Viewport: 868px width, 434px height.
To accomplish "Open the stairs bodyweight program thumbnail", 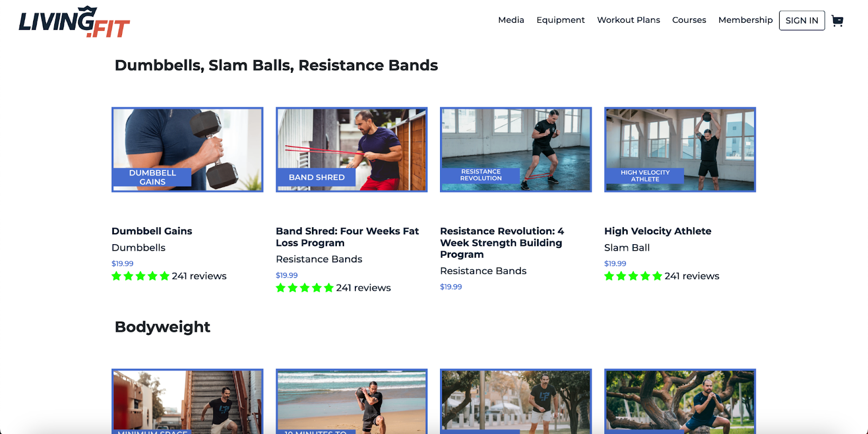I will 187,401.
